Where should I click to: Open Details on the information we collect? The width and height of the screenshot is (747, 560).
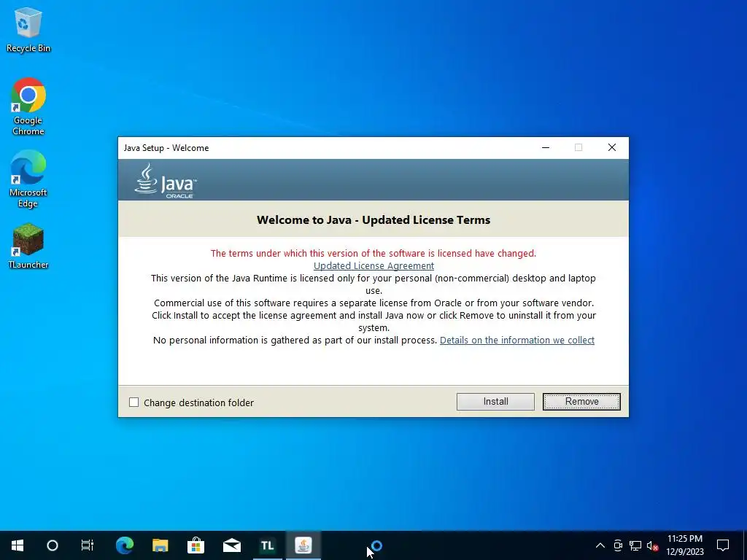517,340
